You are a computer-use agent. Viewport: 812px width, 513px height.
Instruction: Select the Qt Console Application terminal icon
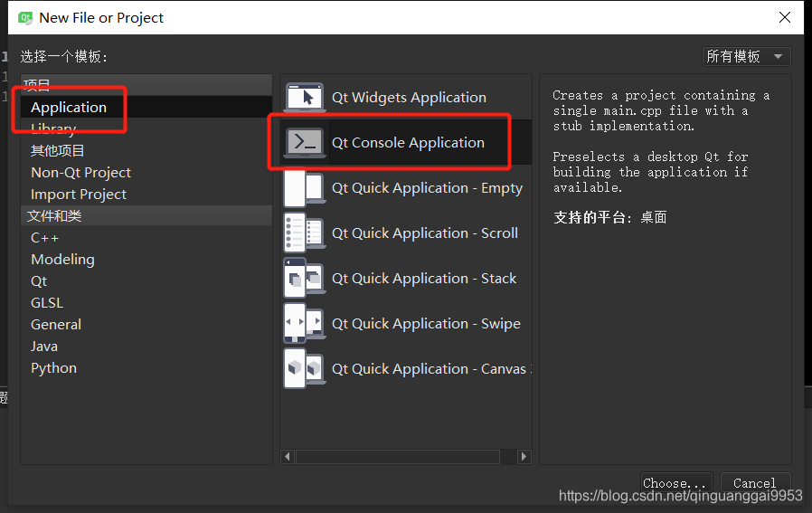pos(305,143)
